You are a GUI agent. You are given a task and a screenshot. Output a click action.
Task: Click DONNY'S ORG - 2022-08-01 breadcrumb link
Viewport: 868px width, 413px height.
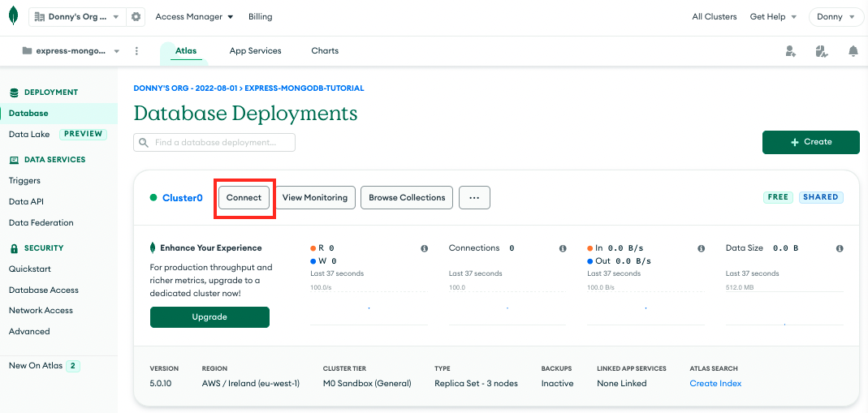[185, 88]
